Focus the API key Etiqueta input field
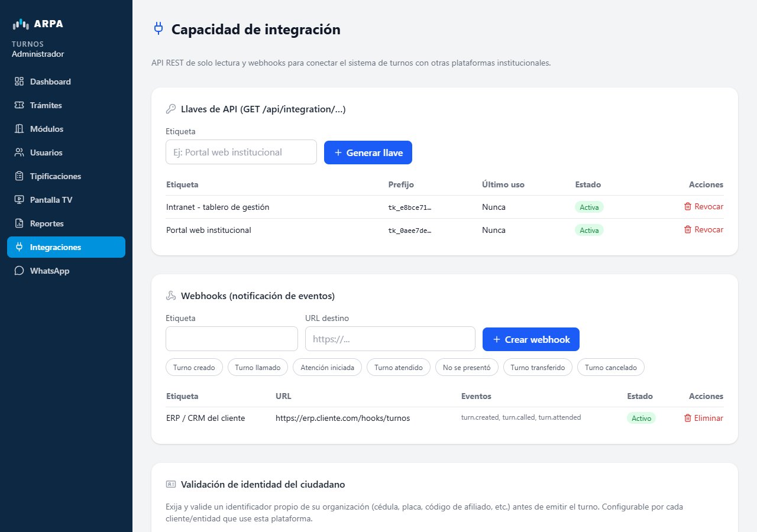 pos(241,152)
